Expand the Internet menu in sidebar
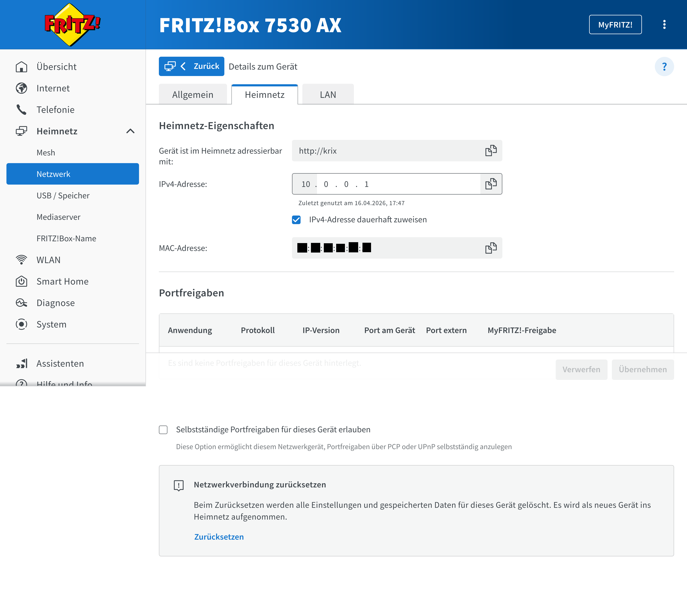The image size is (687, 616). [53, 88]
